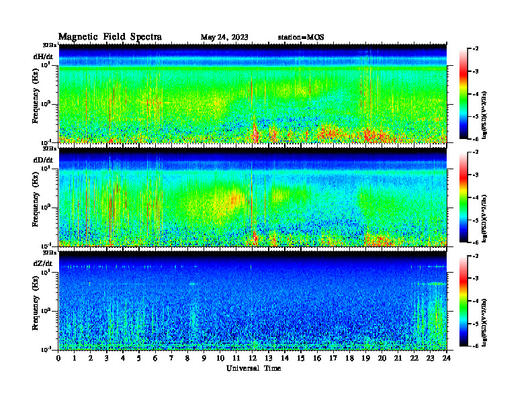The height and width of the screenshot is (411, 532).
Task: Click hour "13" on the Universal Time axis
Action: click(269, 358)
